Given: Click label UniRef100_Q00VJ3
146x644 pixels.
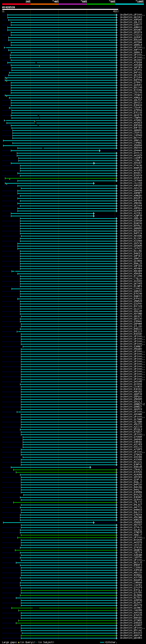Looking at the screenshot, I should (x=131, y=153).
